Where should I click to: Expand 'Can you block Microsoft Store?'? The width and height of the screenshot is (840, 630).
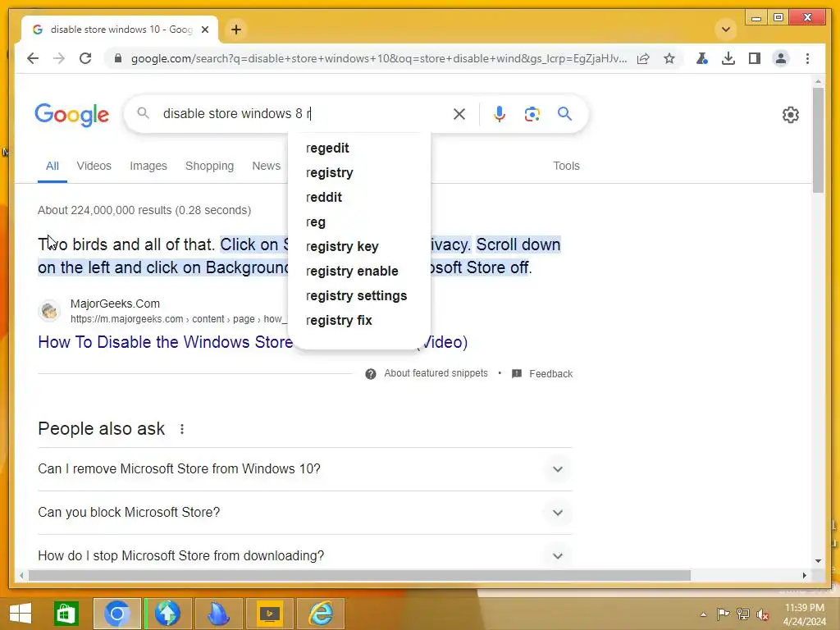coord(305,512)
